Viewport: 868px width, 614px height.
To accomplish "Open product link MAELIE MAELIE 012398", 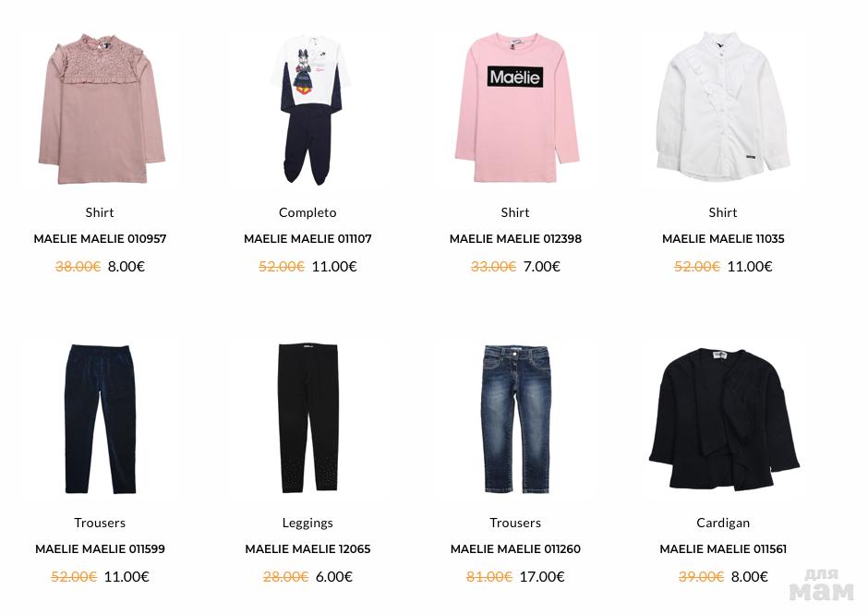I will click(515, 238).
